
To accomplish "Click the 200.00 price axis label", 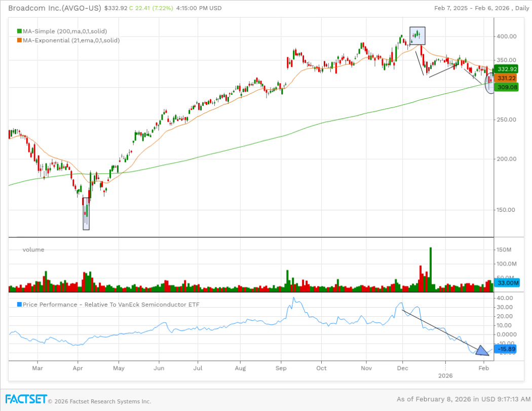I will (507, 159).
